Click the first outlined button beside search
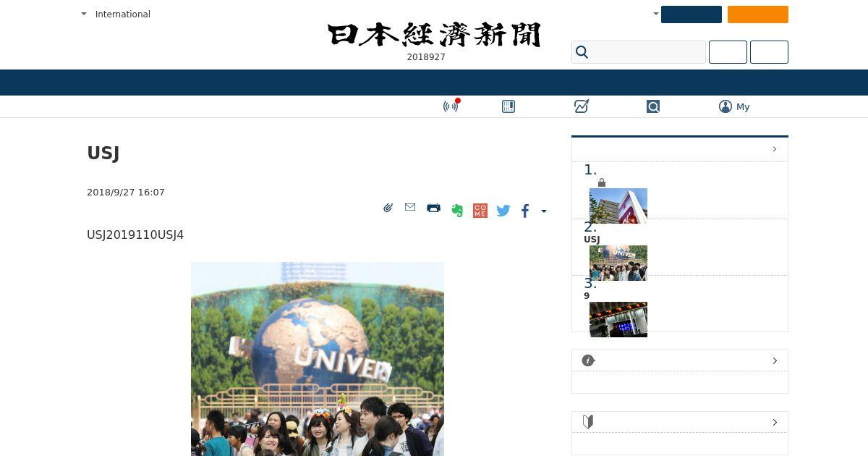This screenshot has height=456, width=868. pos(728,52)
